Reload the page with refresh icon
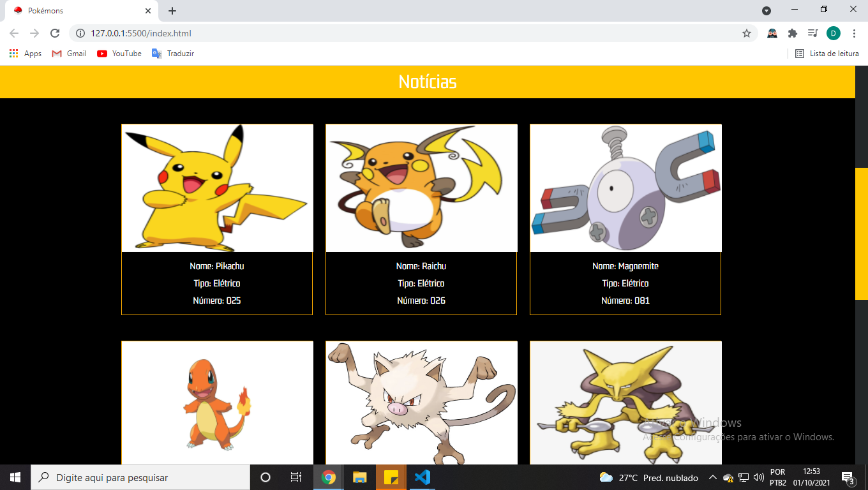868x490 pixels. click(55, 33)
